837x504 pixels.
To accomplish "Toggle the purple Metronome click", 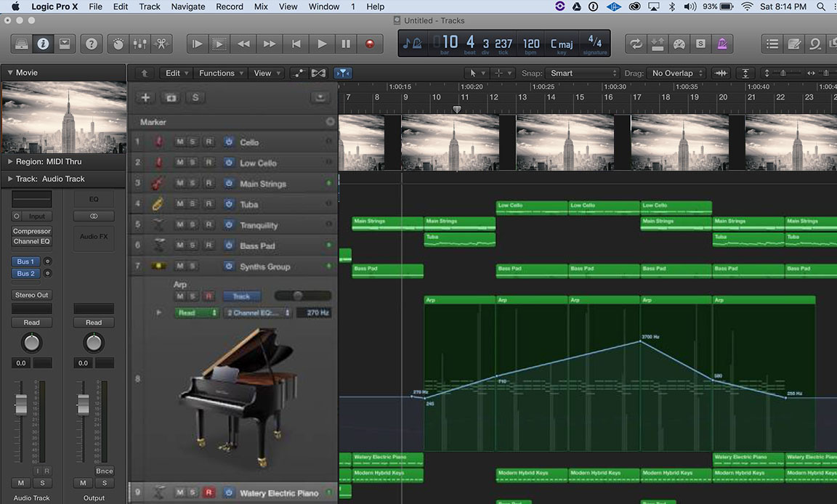I will [722, 44].
